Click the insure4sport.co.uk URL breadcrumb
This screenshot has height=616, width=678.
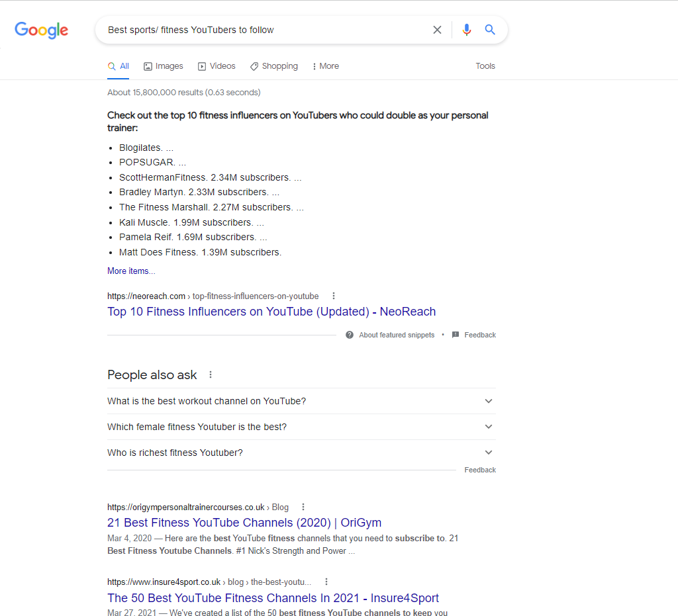[x=209, y=582]
